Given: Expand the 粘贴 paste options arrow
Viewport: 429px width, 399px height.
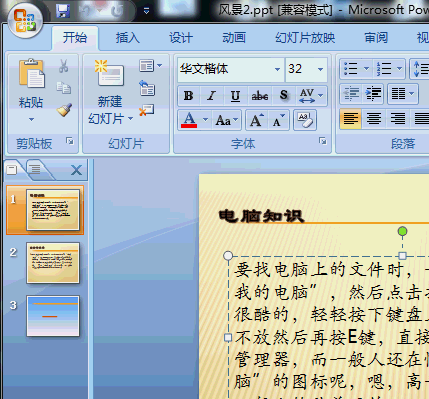Looking at the screenshot, I should click(31, 119).
